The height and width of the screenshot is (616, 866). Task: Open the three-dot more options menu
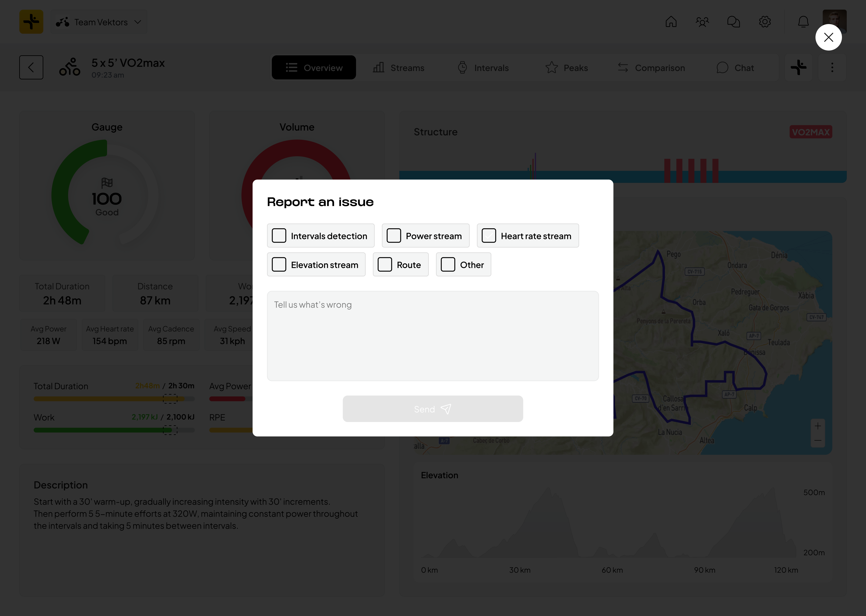(x=832, y=68)
